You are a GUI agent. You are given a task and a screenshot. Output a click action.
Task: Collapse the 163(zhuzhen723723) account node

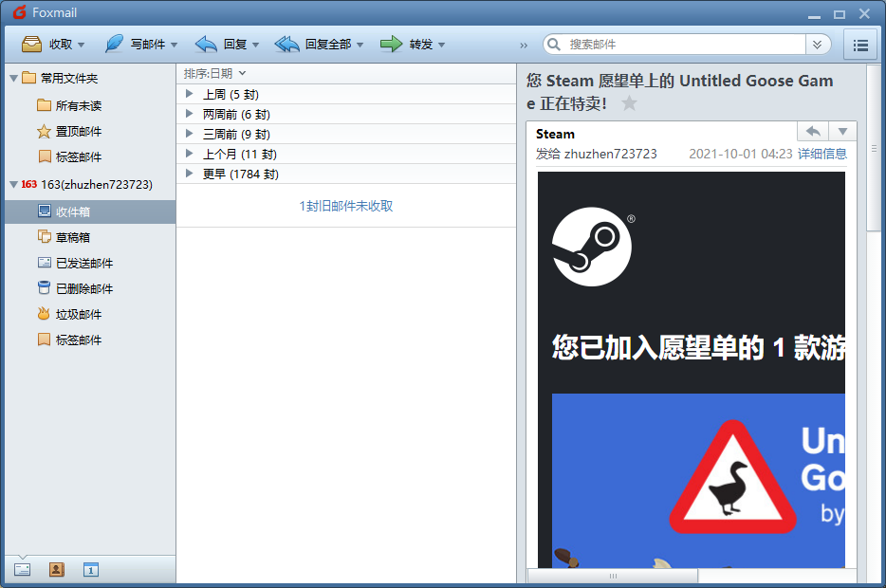coord(13,184)
